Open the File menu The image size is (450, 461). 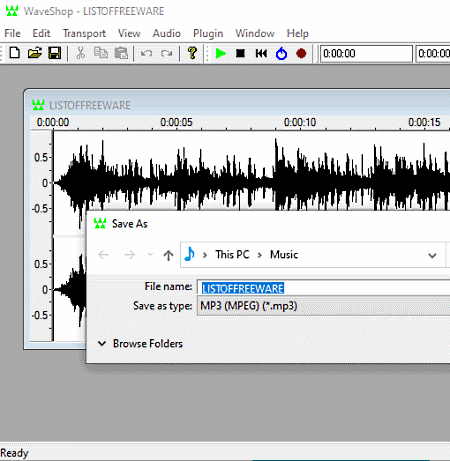(12, 33)
